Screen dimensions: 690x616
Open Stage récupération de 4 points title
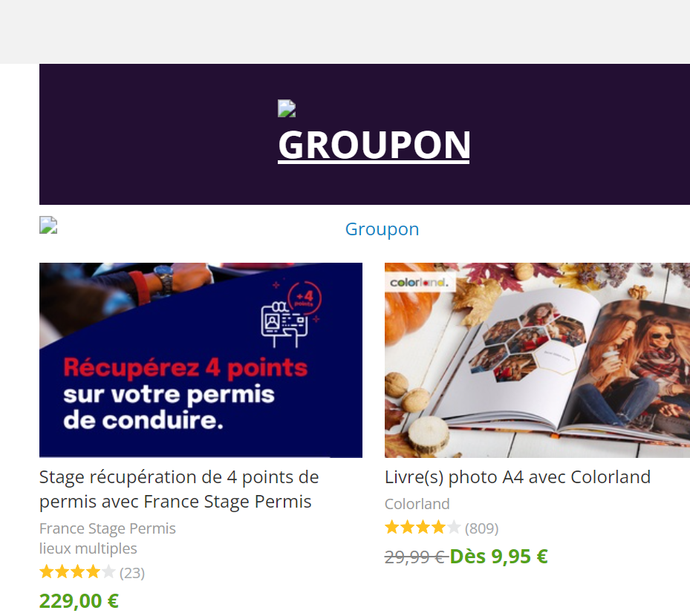pyautogui.click(x=179, y=489)
